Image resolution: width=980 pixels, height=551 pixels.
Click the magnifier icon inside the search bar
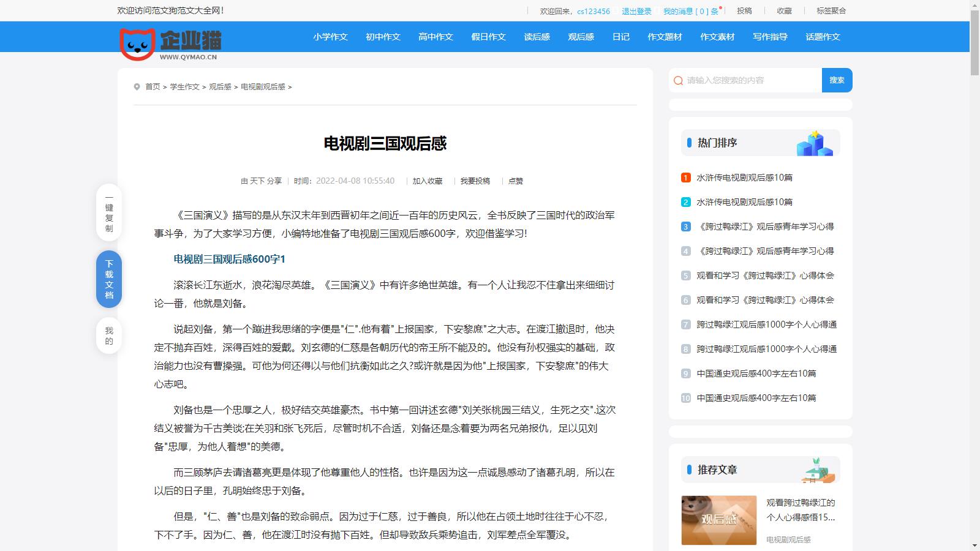(677, 80)
